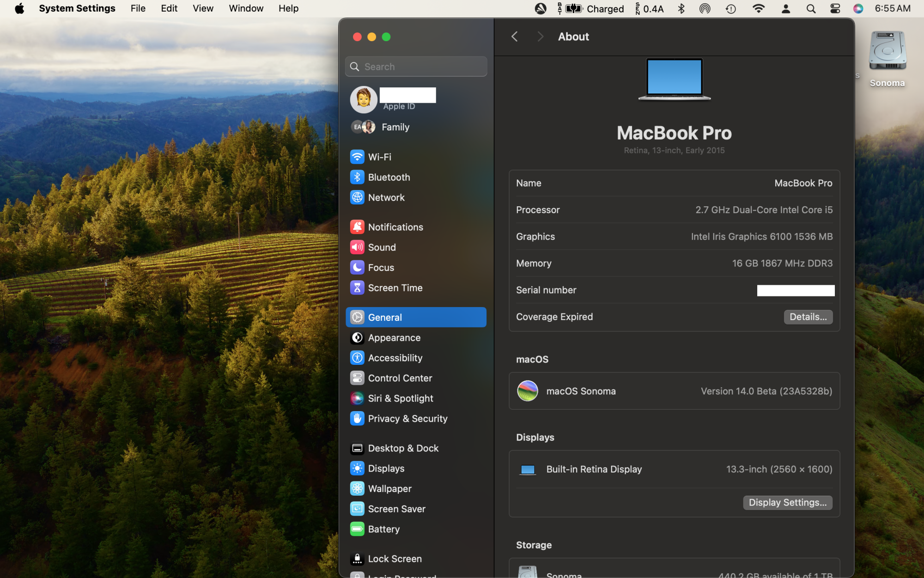The image size is (924, 578).
Task: Select Bluetooth in the sidebar
Action: (388, 177)
